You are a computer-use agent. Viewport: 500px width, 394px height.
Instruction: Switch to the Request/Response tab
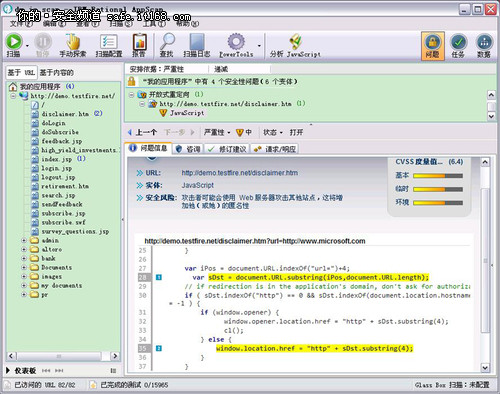coord(275,149)
